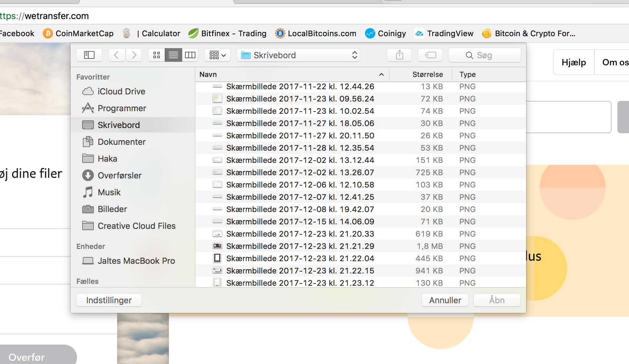Image resolution: width=629 pixels, height=364 pixels.
Task: Switch to column view mode
Action: pos(190,55)
